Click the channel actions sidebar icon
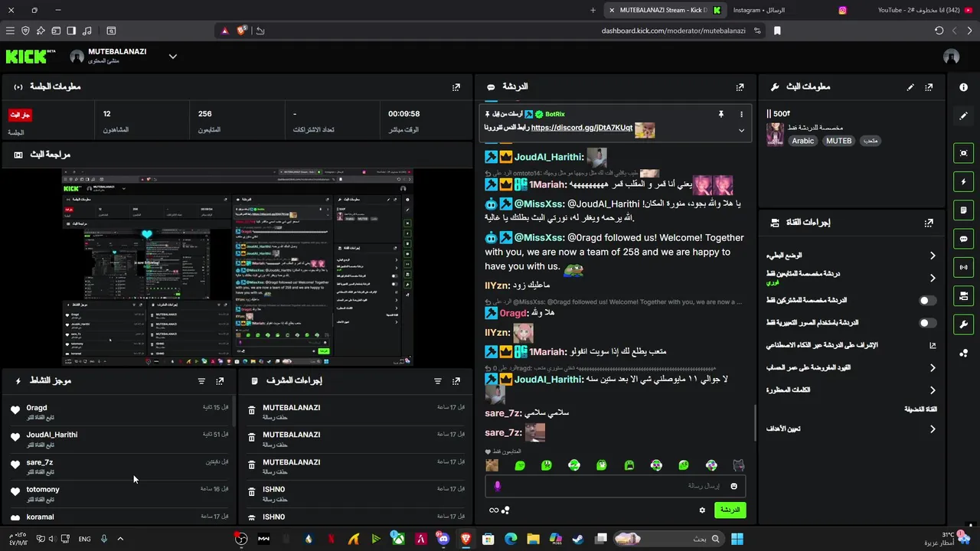 (x=963, y=295)
